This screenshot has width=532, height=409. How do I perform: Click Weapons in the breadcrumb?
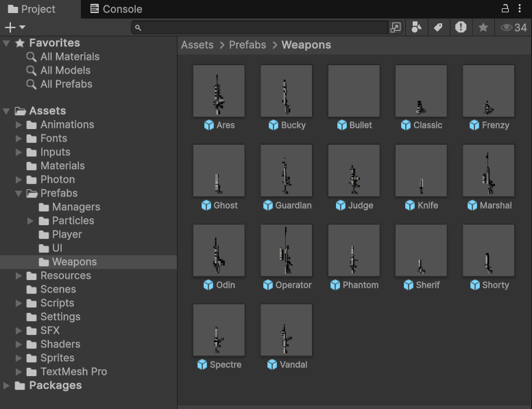click(x=306, y=45)
